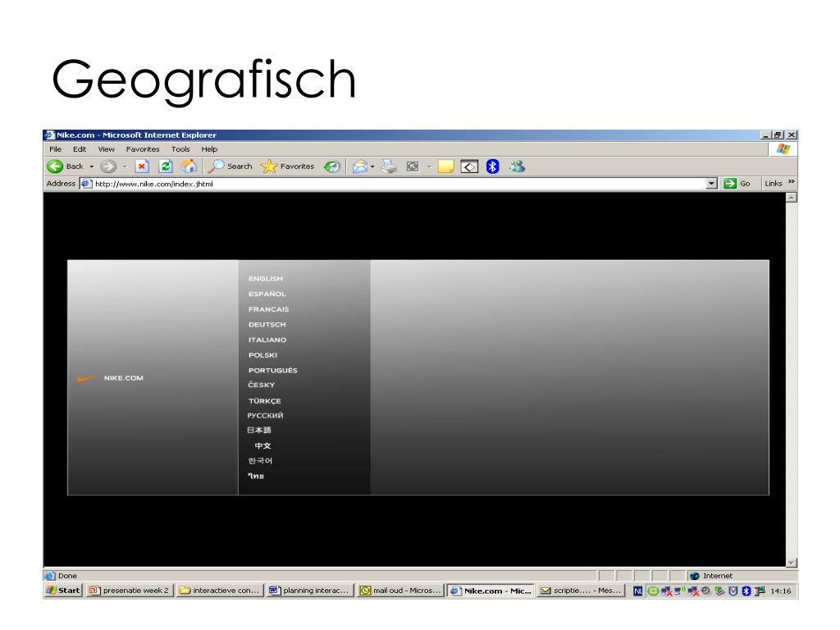Select the DEUTSCH language link
This screenshot has height=630, width=840.
pos(267,325)
